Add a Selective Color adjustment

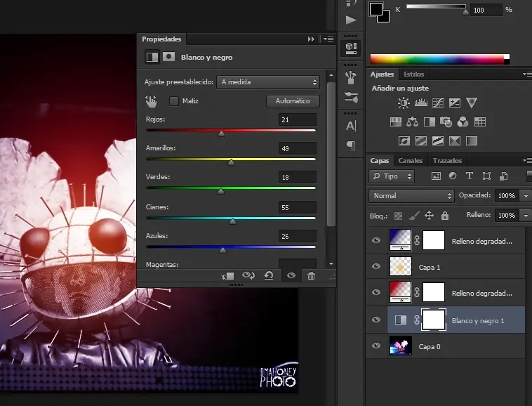point(455,141)
